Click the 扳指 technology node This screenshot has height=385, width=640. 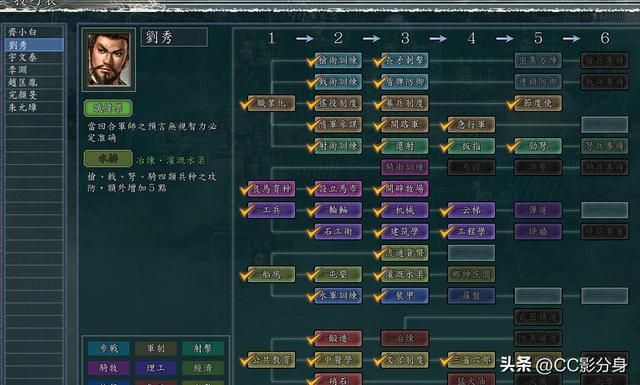[x=471, y=146]
